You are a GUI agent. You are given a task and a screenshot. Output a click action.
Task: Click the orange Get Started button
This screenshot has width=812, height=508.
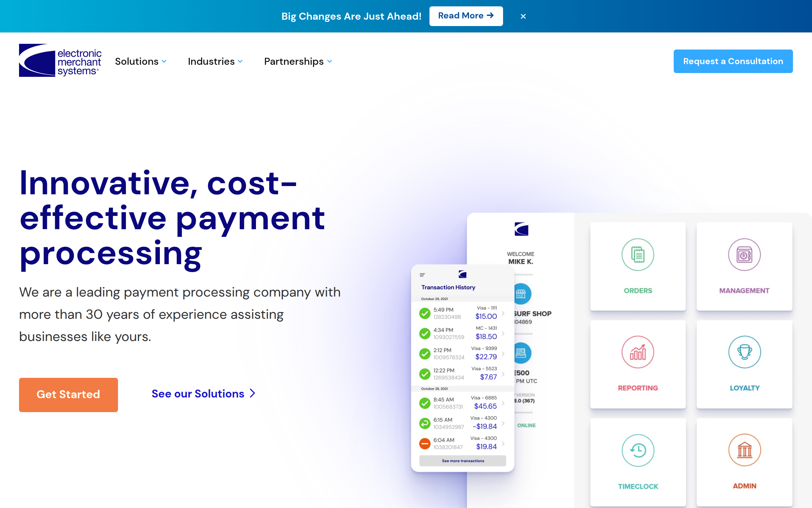click(69, 394)
